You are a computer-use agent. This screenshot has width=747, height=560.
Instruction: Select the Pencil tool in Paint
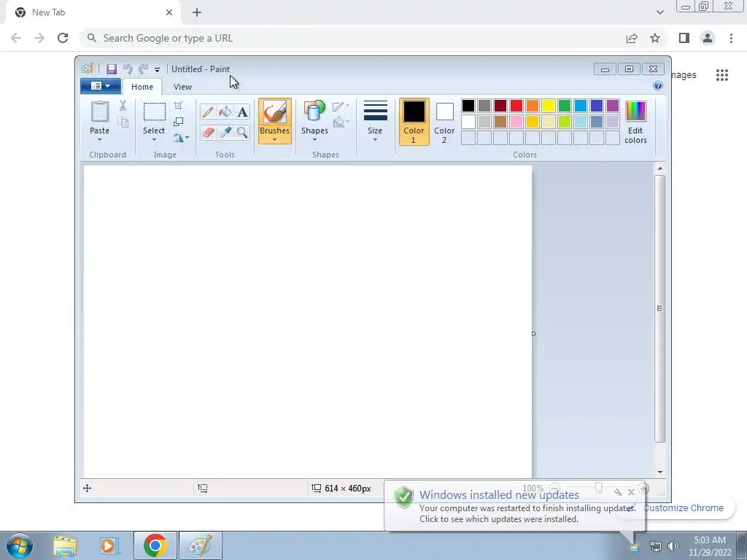click(208, 112)
